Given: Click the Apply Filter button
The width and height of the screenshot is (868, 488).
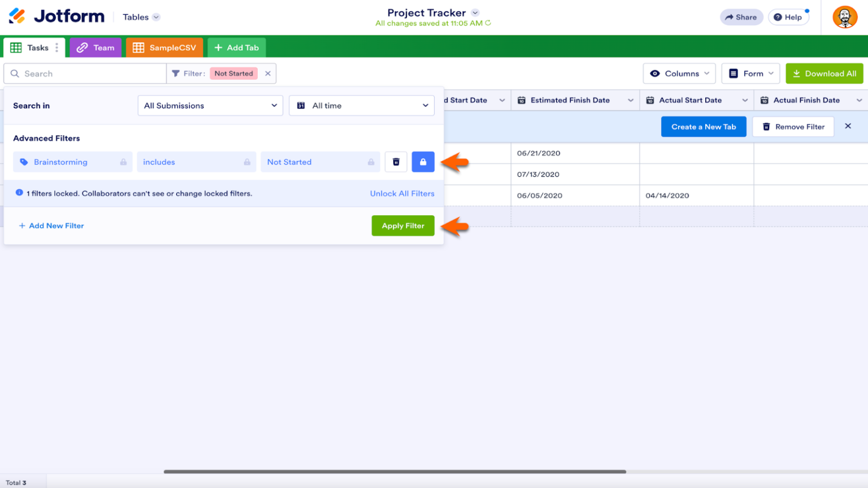Looking at the screenshot, I should 403,225.
